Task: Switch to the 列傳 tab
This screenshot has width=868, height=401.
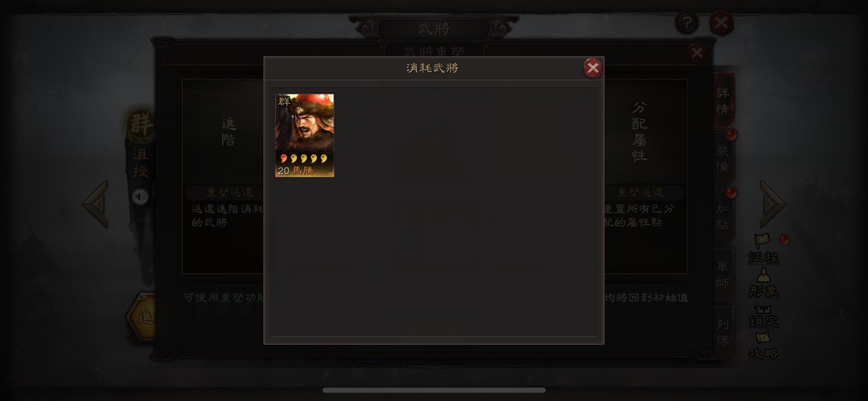Action: click(x=724, y=332)
